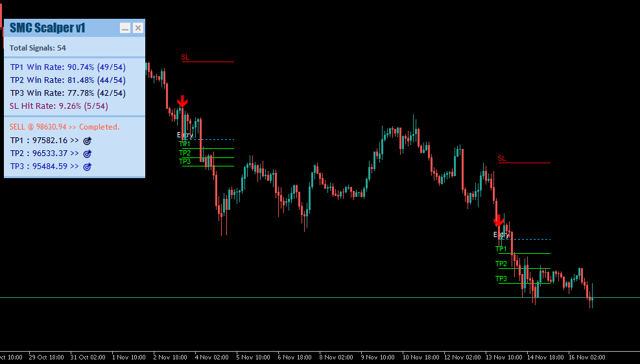The height and width of the screenshot is (364, 640).
Task: Close the SMC Scalper v1 panel
Action: click(138, 28)
